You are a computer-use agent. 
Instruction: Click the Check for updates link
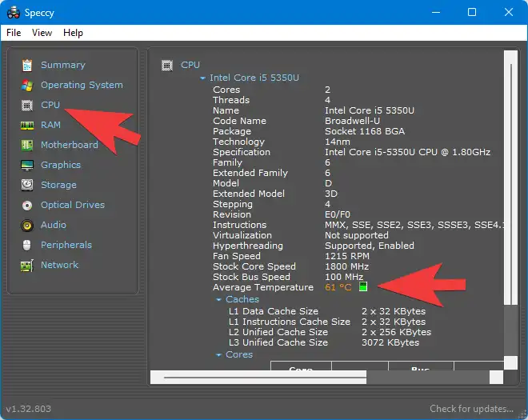click(x=471, y=409)
